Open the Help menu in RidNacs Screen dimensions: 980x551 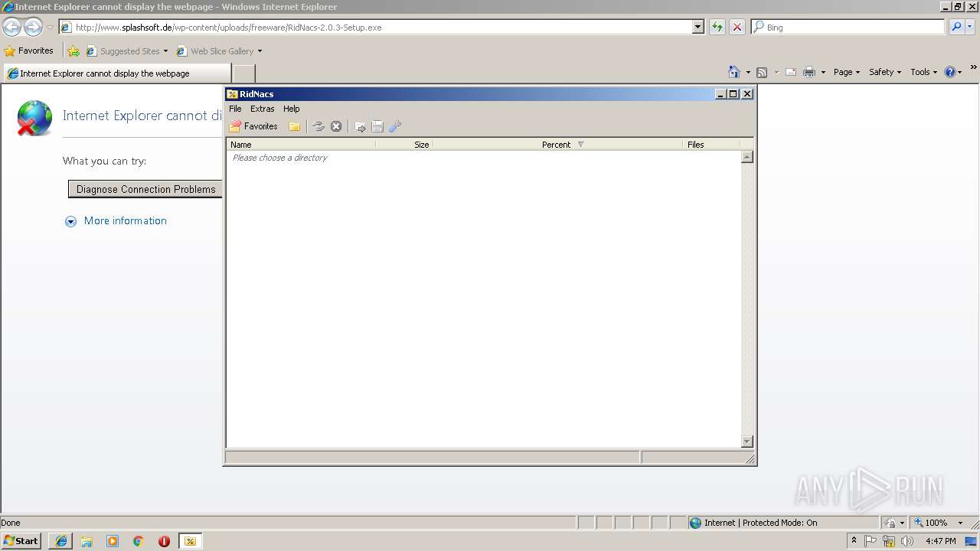[292, 109]
